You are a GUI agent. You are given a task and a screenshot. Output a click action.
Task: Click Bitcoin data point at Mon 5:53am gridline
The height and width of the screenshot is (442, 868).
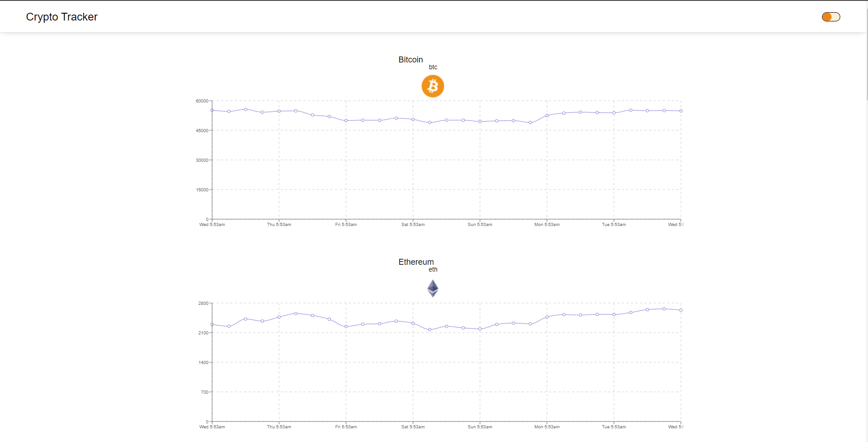click(x=547, y=116)
